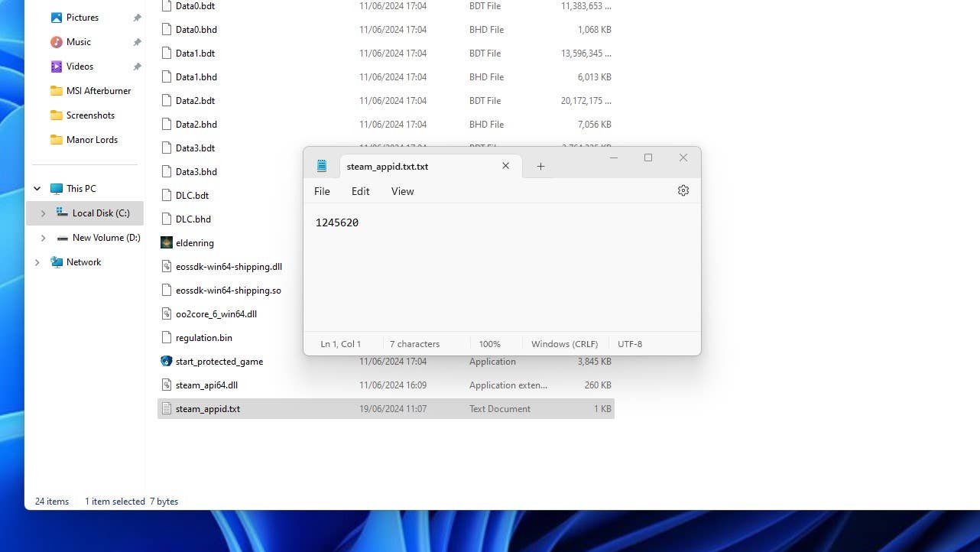Add a new Notepad tab

[x=540, y=166]
